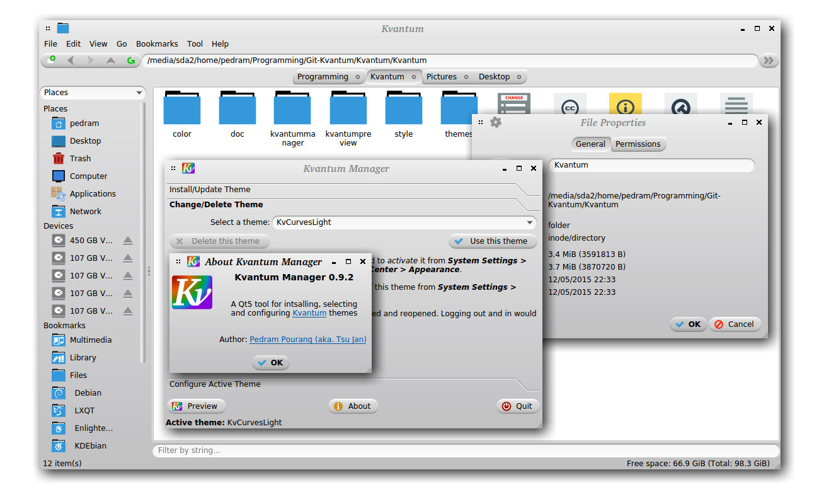
Task: Open the Select a theme combo box
Action: [404, 222]
